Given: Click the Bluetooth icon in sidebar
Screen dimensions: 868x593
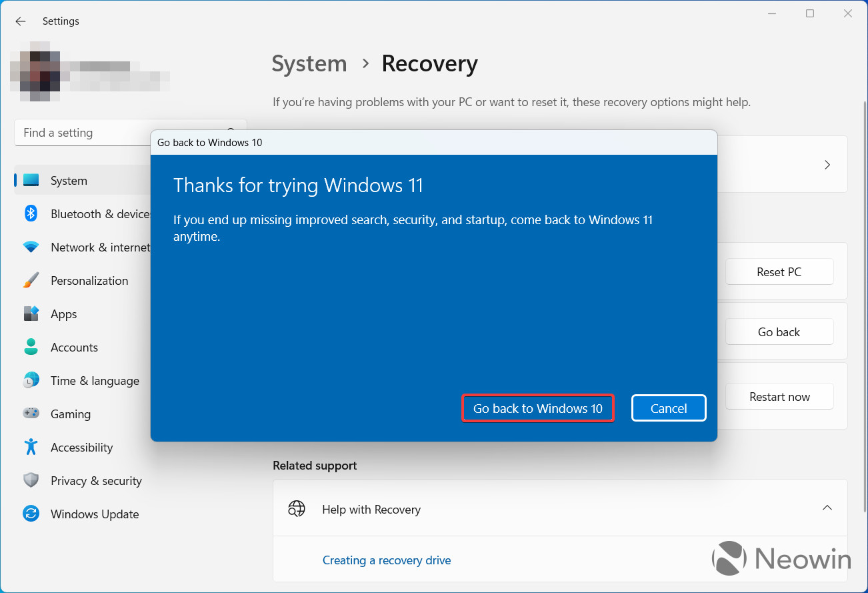Looking at the screenshot, I should coord(31,214).
